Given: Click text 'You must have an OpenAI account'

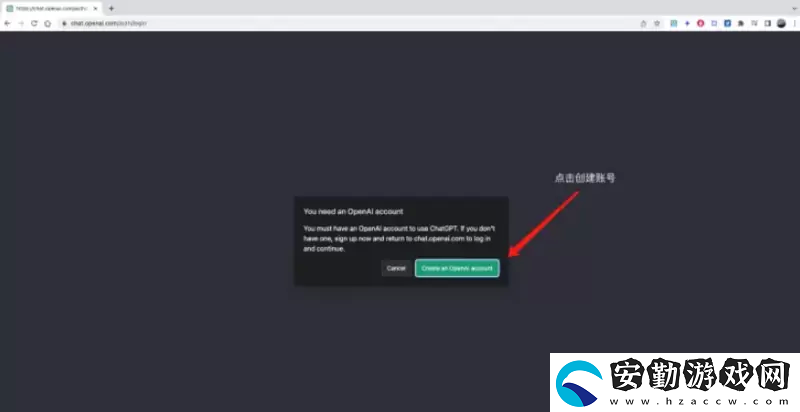Looking at the screenshot, I should pyautogui.click(x=355, y=228).
